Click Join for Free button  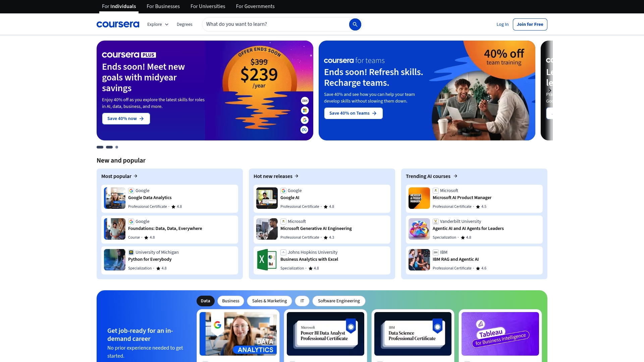coord(530,24)
